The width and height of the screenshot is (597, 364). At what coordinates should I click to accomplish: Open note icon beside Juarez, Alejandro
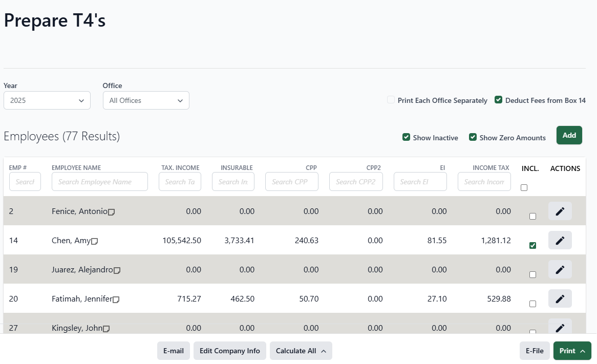(117, 271)
